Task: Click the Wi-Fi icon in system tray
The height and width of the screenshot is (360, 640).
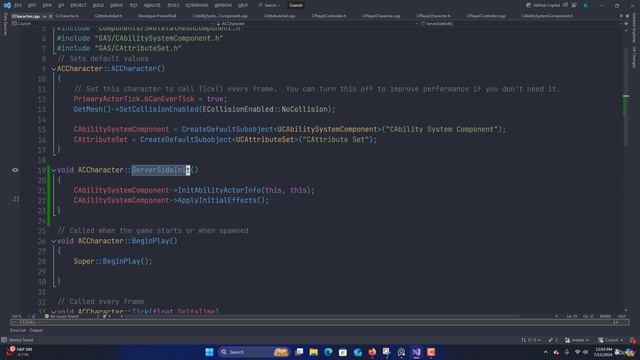Action: [x=577, y=352]
